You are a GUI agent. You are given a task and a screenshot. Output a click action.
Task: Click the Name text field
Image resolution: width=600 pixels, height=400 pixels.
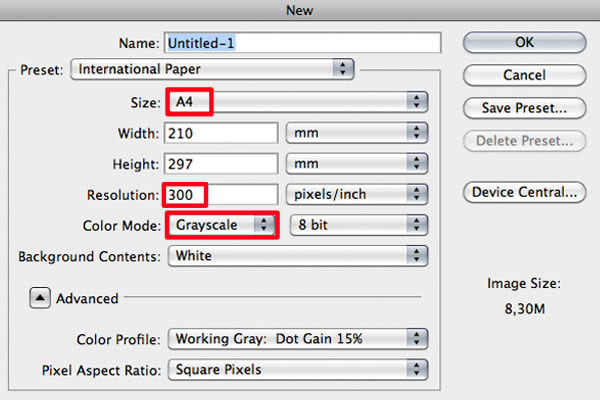303,42
